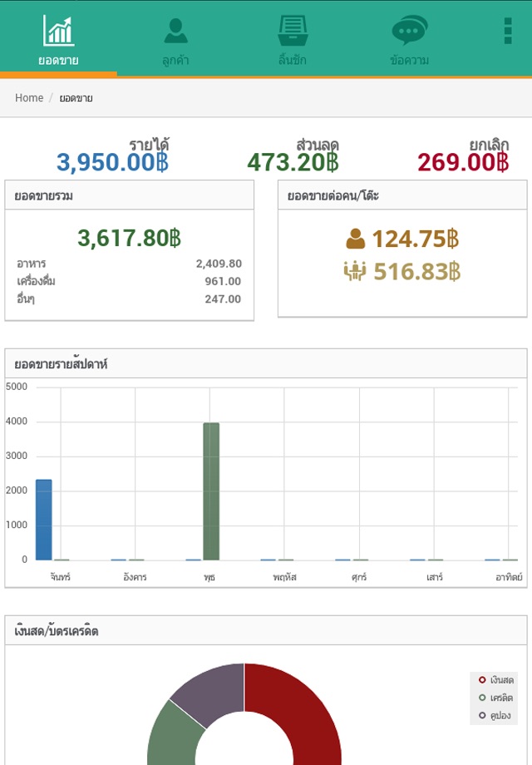
Task: Click the ส่วนลด value 473.20฿
Action: pyautogui.click(x=293, y=162)
